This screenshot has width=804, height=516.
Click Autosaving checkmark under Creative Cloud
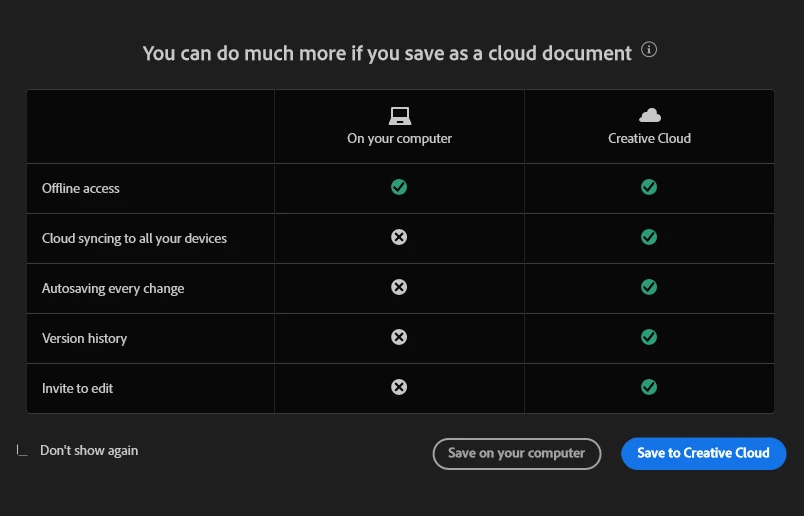click(649, 287)
